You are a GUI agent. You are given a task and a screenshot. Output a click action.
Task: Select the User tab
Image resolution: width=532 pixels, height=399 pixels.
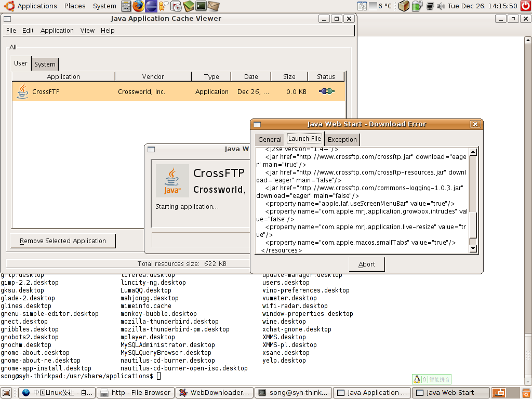tap(21, 63)
